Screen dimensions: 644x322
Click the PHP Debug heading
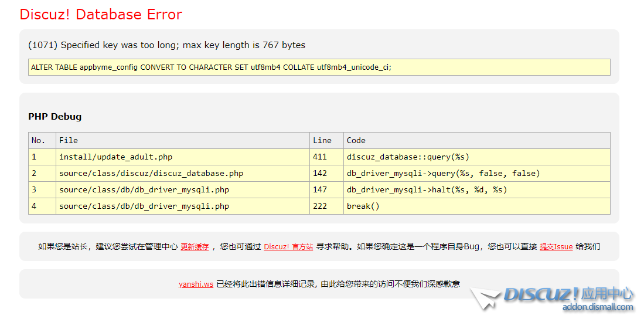click(x=55, y=116)
